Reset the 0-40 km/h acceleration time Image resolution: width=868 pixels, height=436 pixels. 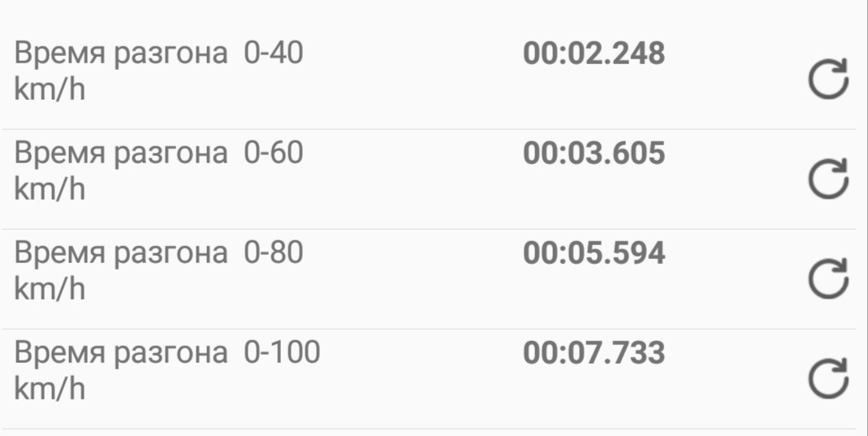[828, 80]
